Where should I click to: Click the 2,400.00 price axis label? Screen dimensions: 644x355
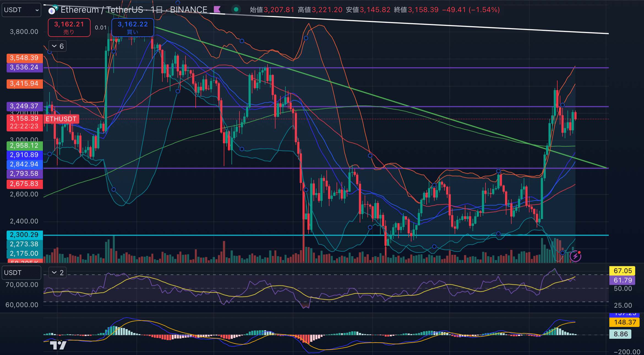pos(24,221)
